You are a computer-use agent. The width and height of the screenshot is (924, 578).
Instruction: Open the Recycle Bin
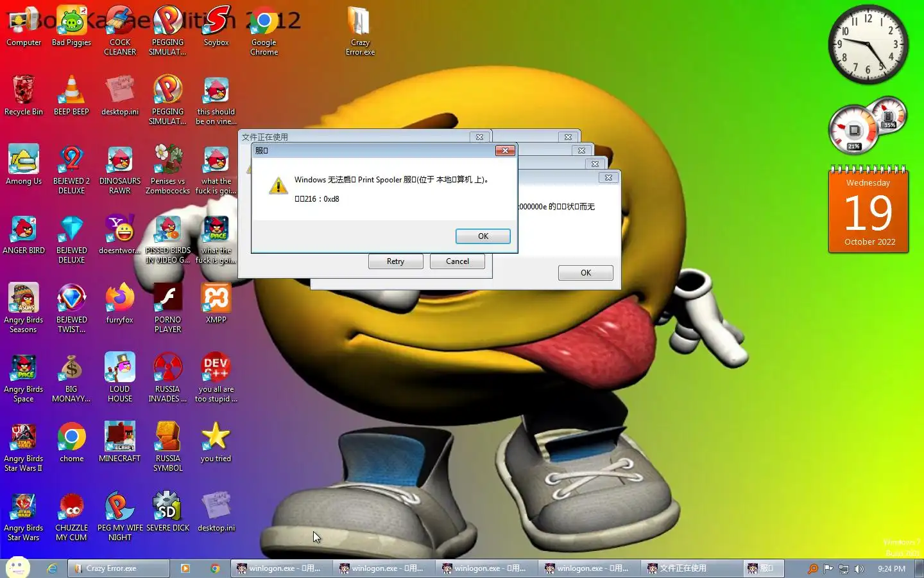click(24, 96)
